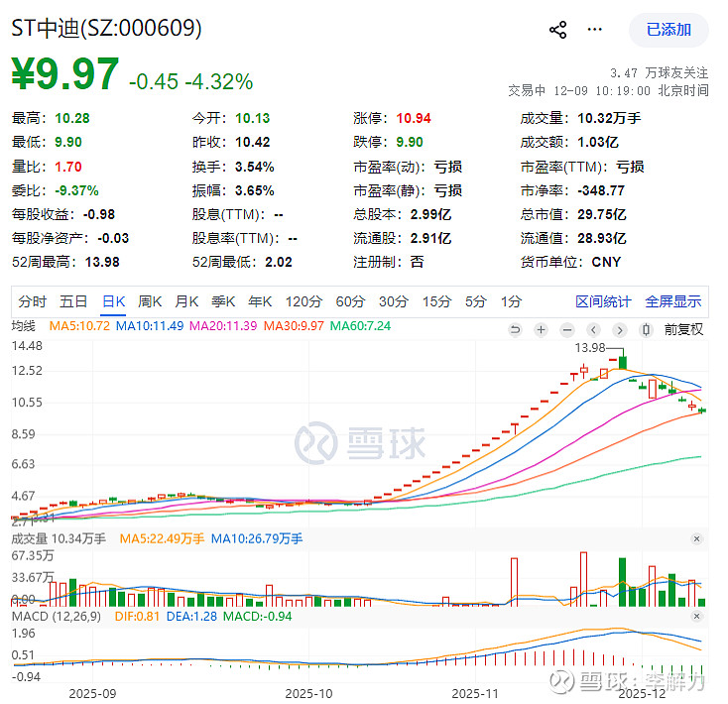
Task: Click the MACD:-0.94 value label
Action: tap(258, 617)
